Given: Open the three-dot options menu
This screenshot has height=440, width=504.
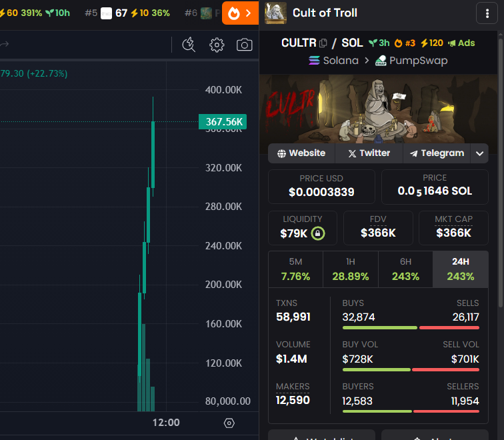Looking at the screenshot, I should (x=487, y=13).
